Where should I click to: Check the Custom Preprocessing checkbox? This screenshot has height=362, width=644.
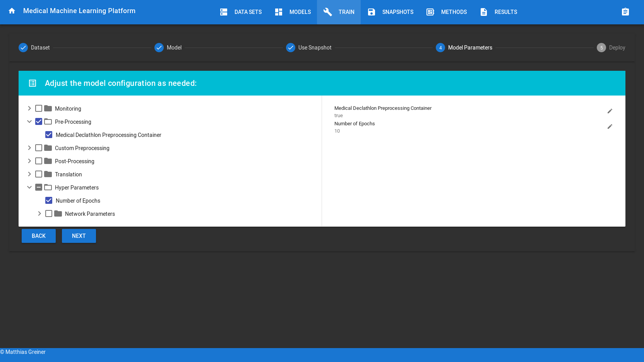point(39,148)
